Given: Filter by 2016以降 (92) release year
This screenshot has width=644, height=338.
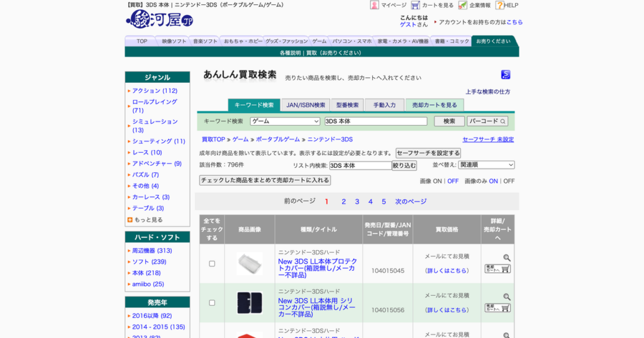Looking at the screenshot, I should [152, 316].
